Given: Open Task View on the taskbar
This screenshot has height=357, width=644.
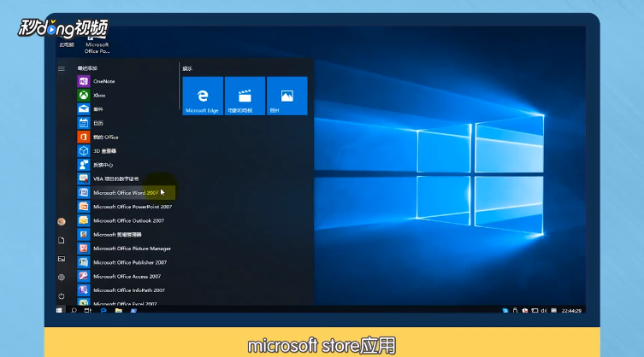Looking at the screenshot, I should [88, 311].
